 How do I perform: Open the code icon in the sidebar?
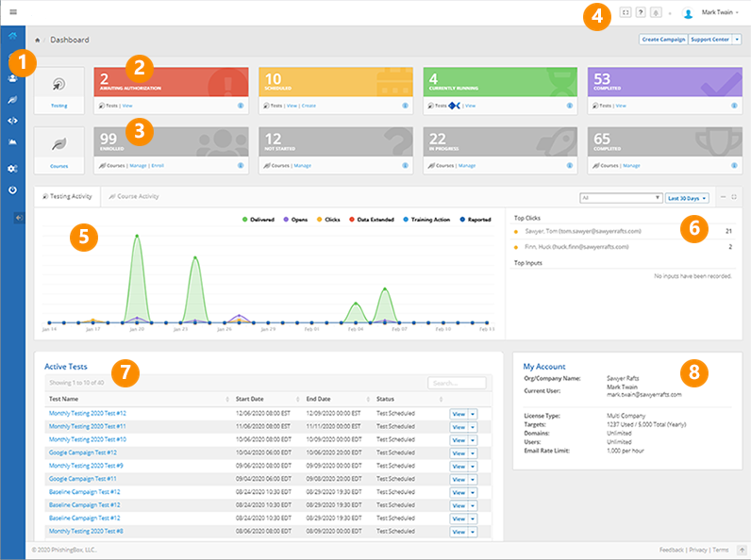pos(12,120)
